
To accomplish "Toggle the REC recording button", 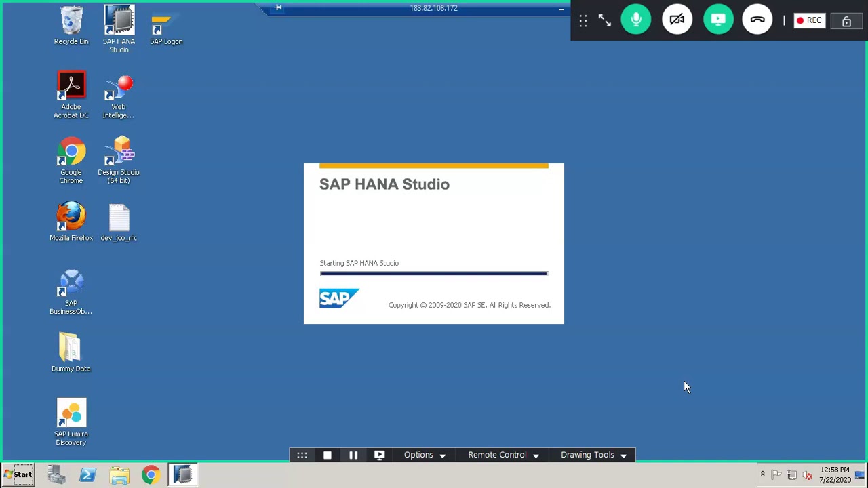I will (x=809, y=20).
